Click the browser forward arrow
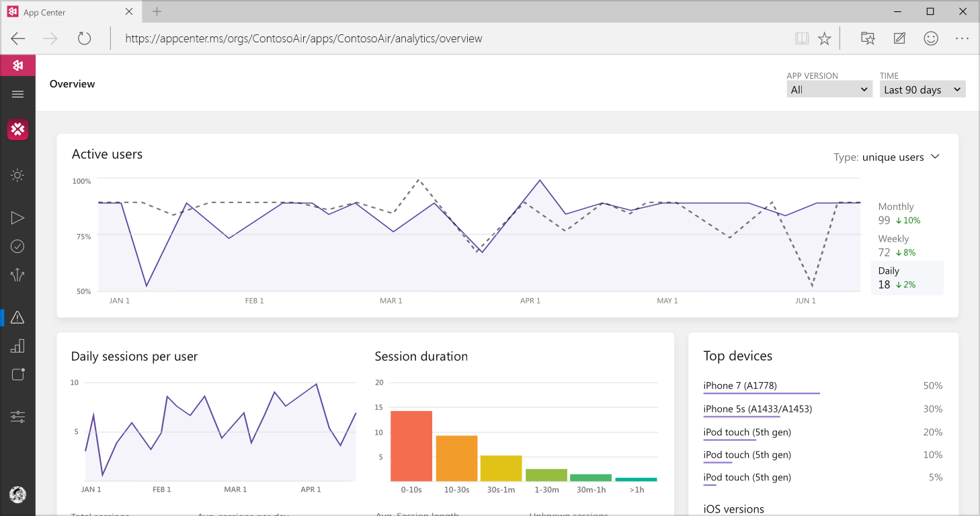The width and height of the screenshot is (980, 516). pos(50,38)
